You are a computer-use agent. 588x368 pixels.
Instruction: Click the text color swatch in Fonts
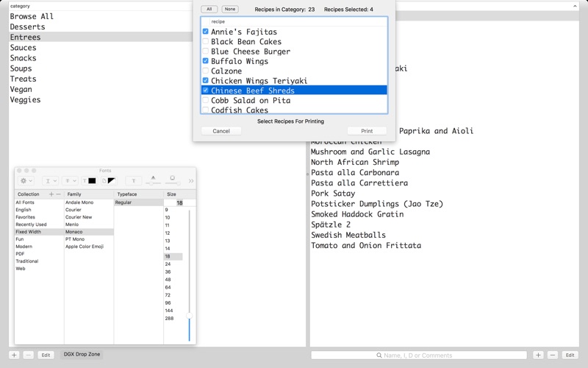90,180
